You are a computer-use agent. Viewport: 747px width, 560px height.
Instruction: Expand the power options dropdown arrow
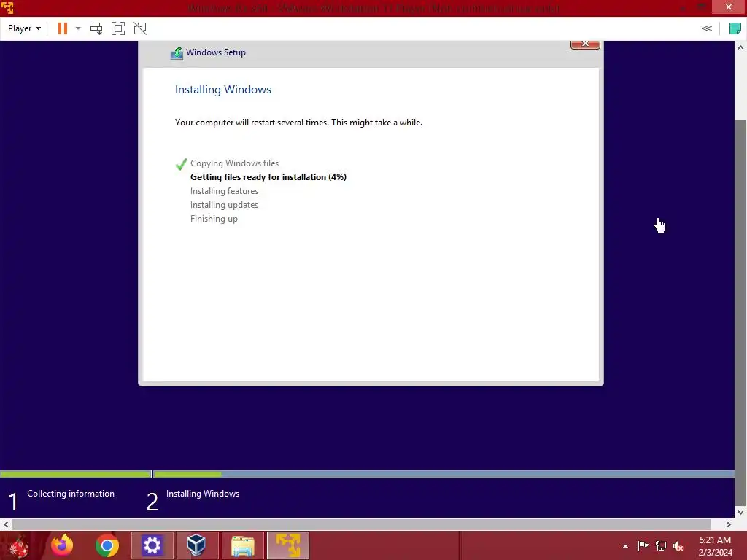click(78, 28)
